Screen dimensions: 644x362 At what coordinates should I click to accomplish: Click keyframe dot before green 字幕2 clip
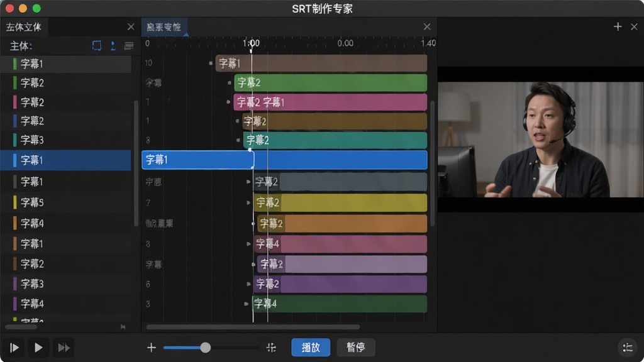pyautogui.click(x=229, y=83)
